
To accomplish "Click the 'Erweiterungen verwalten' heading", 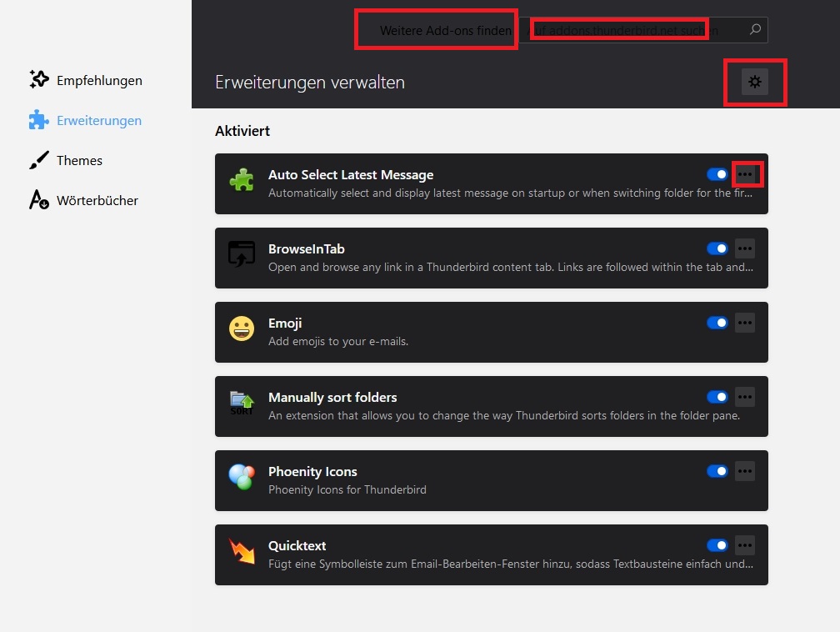I will pos(310,83).
